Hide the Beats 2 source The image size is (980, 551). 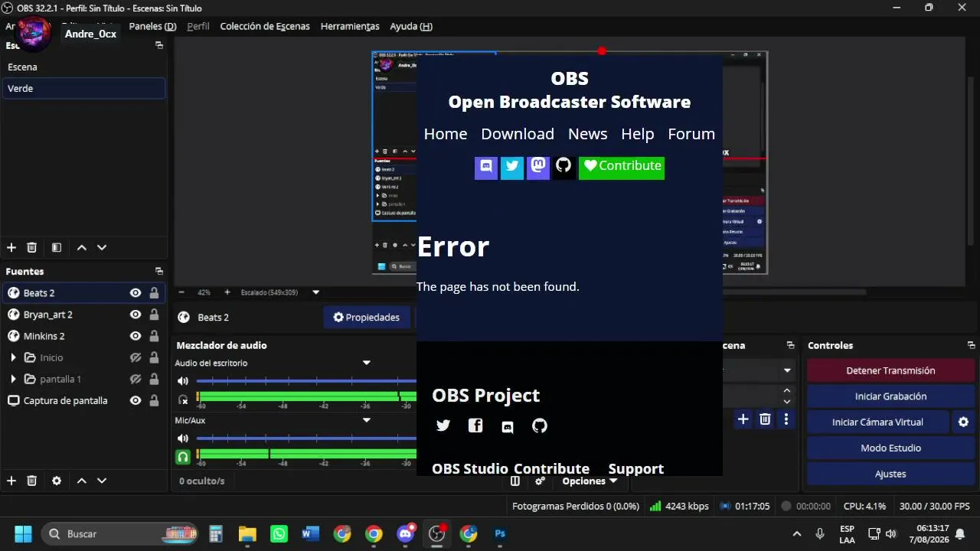pos(136,293)
